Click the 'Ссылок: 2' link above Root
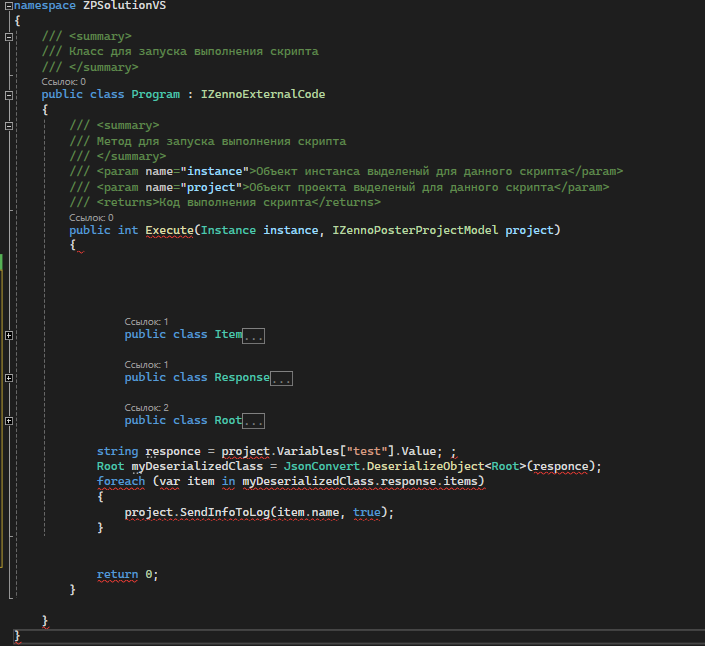Image resolution: width=705 pixels, height=646 pixels. pyautogui.click(x=146, y=408)
